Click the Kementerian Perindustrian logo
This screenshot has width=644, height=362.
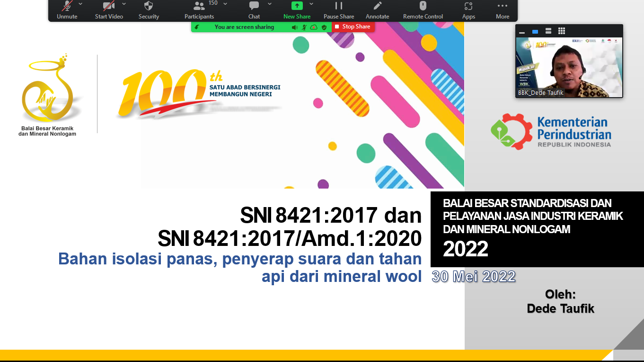point(551,131)
